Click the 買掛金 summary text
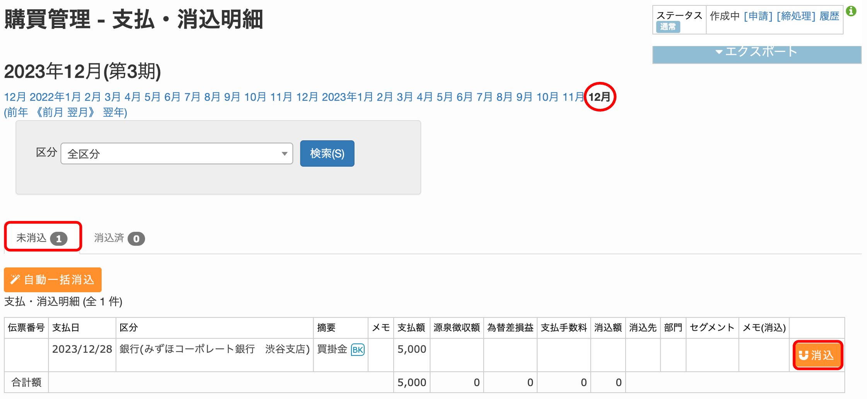The width and height of the screenshot is (868, 400). 332,349
